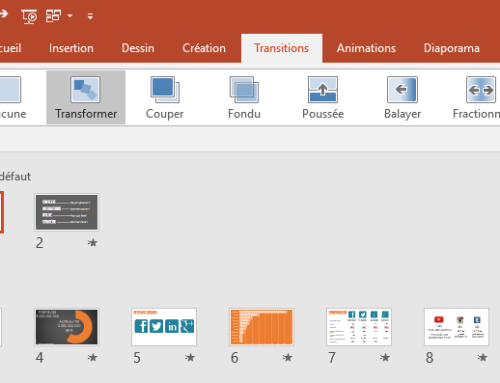Screen dimensions: 500x383
Task: Click slide number 5 label
Action: click(x=137, y=358)
